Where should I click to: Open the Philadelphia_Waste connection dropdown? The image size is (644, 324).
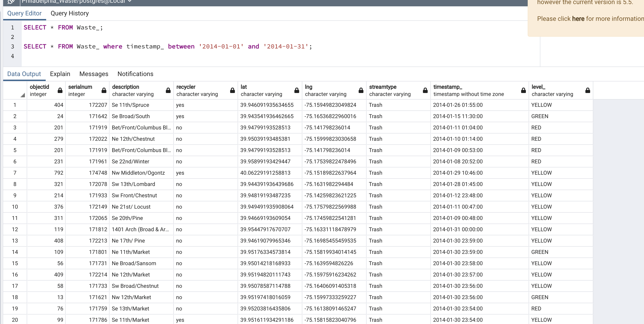pos(129,1)
